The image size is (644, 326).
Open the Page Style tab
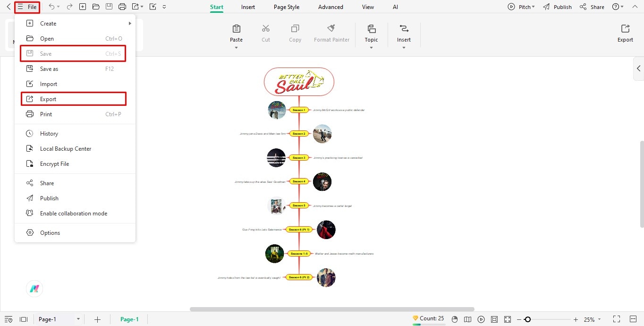coord(287,7)
